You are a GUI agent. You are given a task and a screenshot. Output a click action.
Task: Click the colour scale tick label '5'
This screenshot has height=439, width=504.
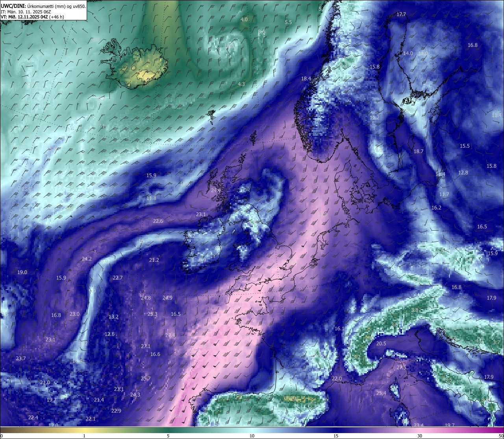point(168,436)
